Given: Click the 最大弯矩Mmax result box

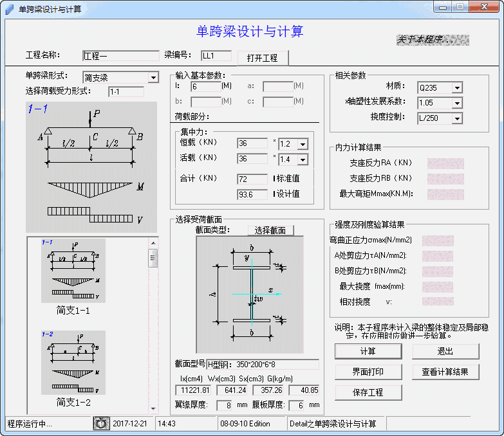Looking at the screenshot, I should pos(445,194).
